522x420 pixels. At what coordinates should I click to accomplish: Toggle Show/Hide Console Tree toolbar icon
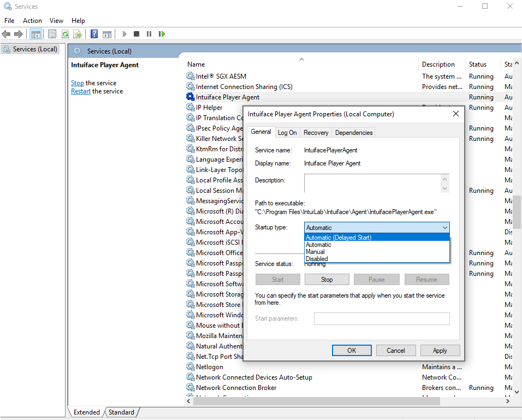35,34
